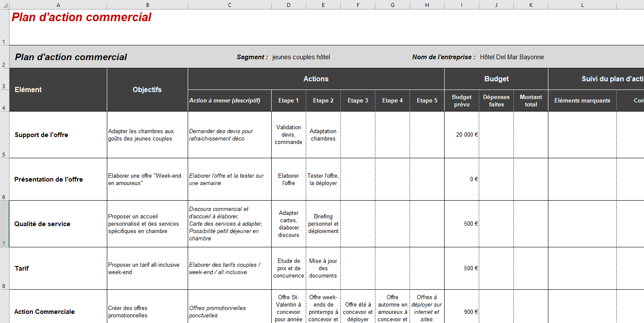The image size is (644, 323).
Task: Select 'Qualité de service' cell
Action: pos(58,224)
